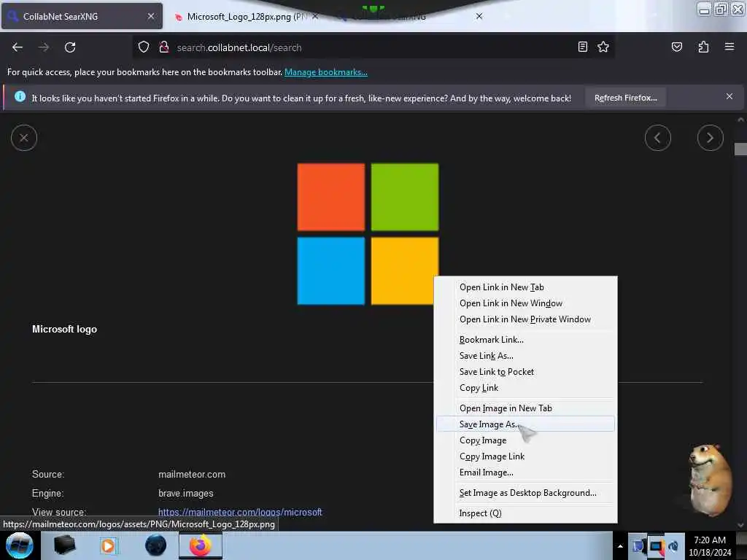Select Email Image... menu entry
Viewport: 747px width, 560px height.
point(525,472)
